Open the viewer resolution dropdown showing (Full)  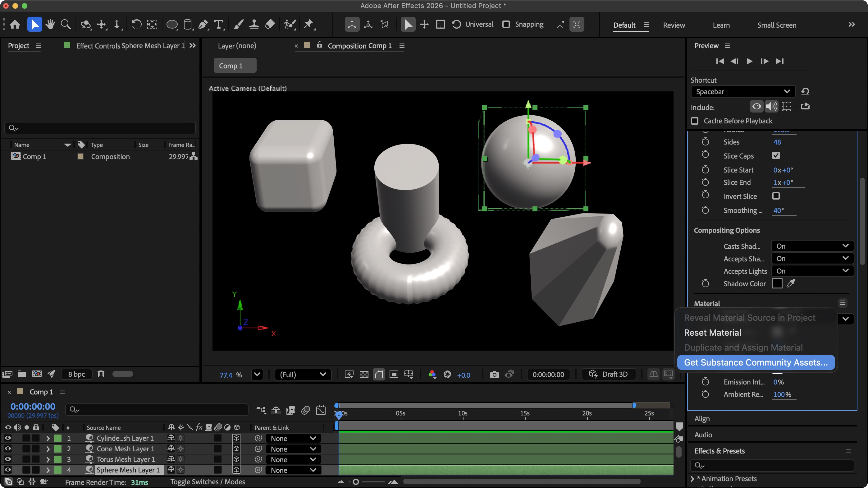(303, 375)
